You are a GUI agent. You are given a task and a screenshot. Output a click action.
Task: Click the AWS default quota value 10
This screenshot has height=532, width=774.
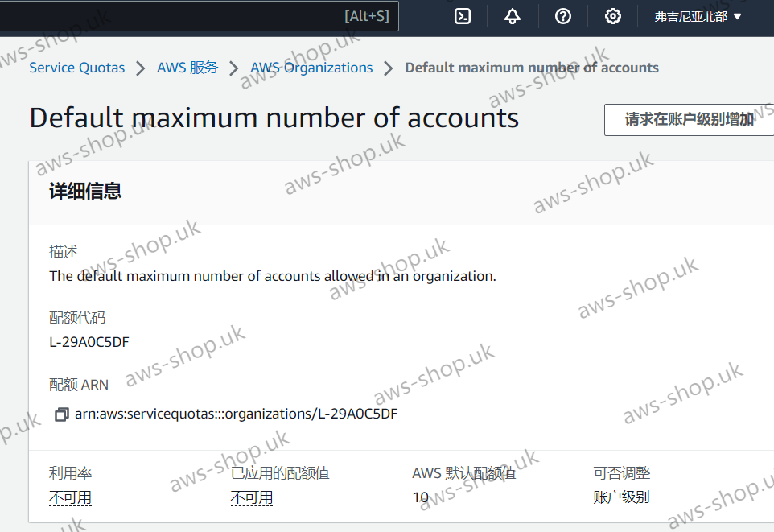[x=420, y=497]
